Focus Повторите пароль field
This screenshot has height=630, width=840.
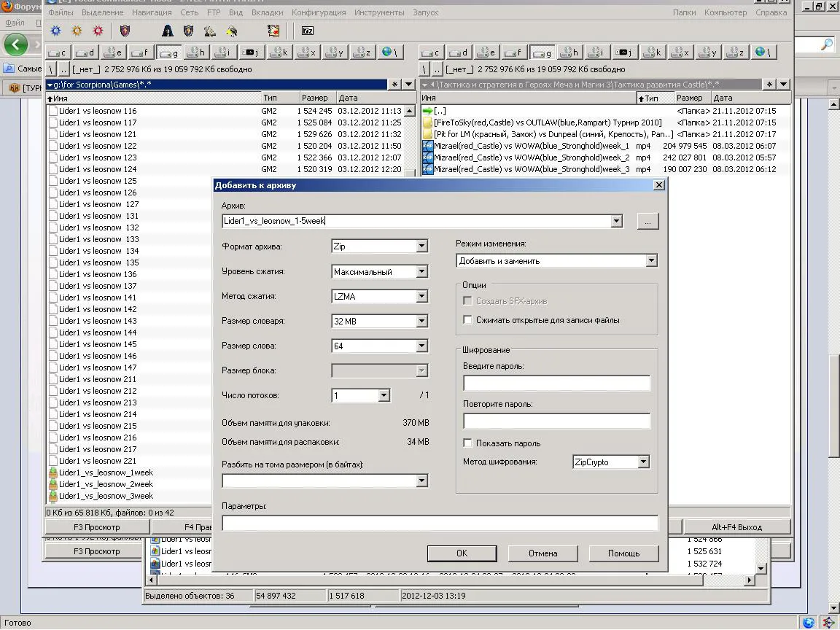556,421
